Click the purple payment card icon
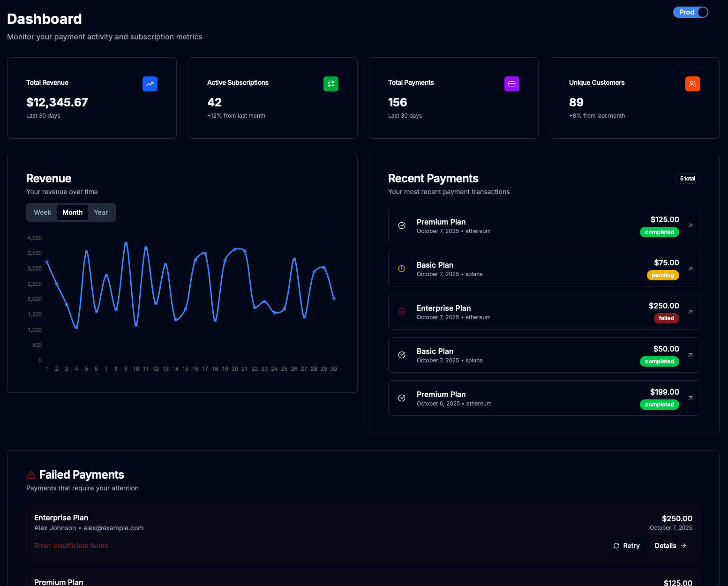 point(512,84)
